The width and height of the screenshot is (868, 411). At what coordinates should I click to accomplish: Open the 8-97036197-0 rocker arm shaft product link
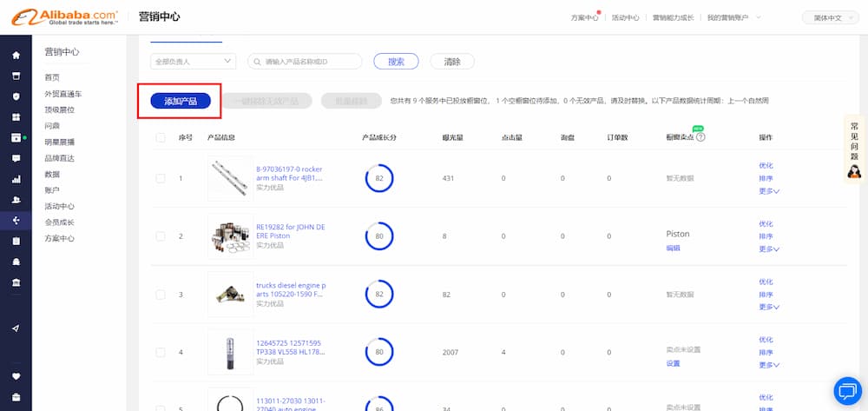point(290,174)
